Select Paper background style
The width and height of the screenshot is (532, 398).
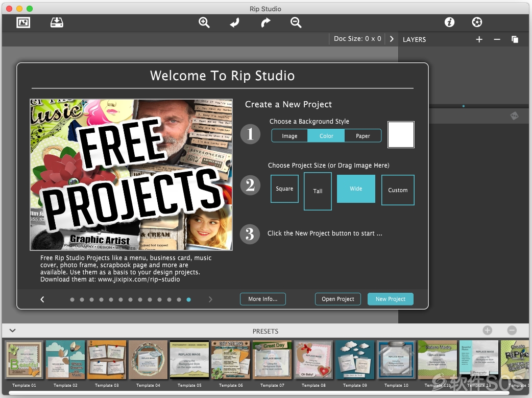(x=362, y=136)
